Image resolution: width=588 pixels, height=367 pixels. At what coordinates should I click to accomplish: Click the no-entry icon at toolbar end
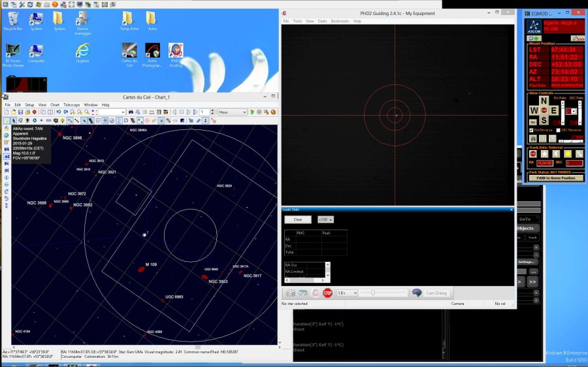273,112
